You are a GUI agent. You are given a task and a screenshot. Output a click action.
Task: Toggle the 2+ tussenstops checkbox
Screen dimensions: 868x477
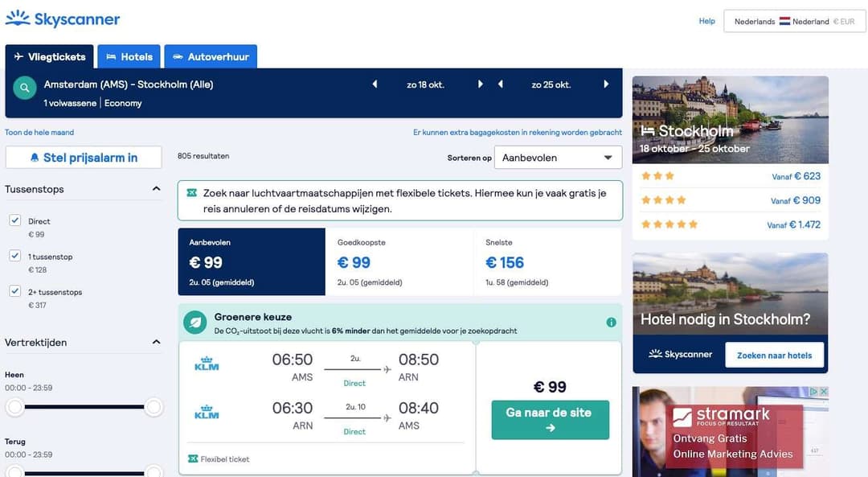pos(15,291)
